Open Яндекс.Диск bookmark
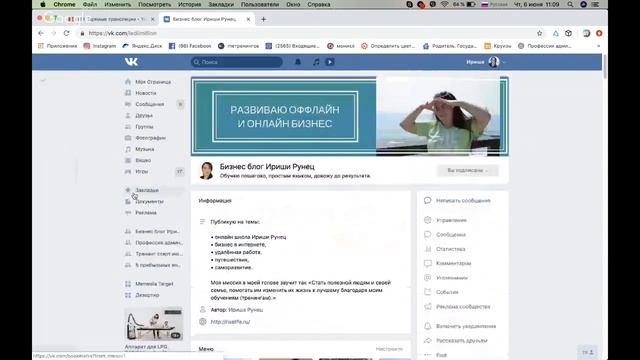 142,46
